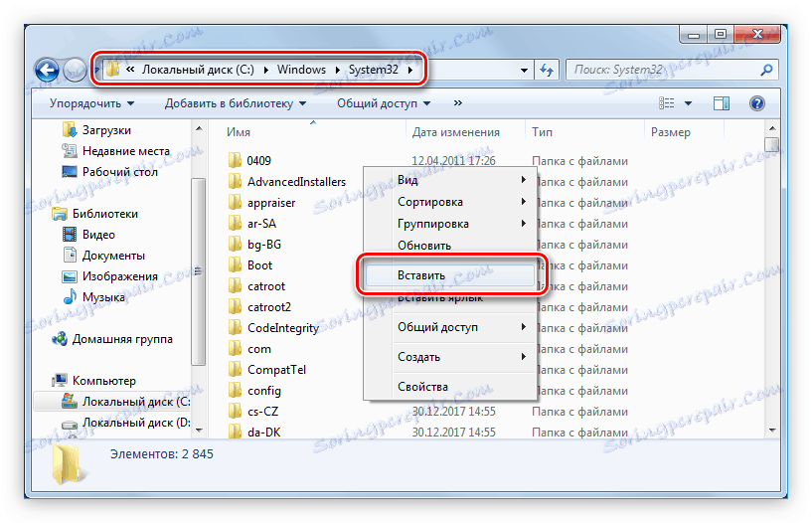
Task: Click the Документы library icon
Action: [70, 256]
